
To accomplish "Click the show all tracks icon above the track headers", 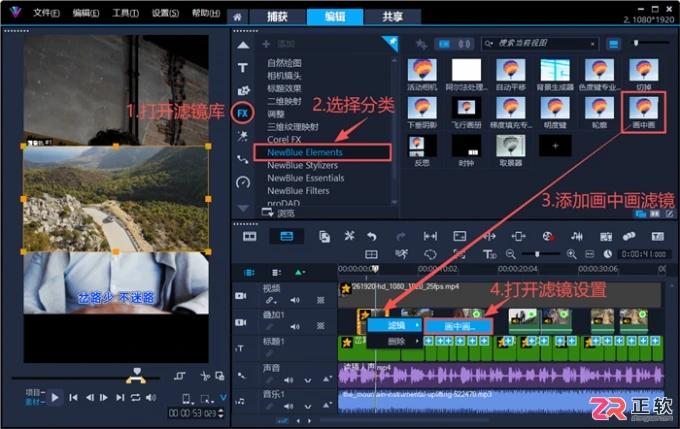I will (x=249, y=272).
